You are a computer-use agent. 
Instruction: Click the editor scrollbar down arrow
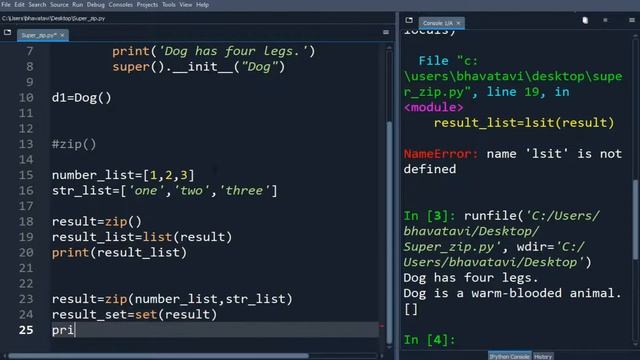tap(389, 348)
